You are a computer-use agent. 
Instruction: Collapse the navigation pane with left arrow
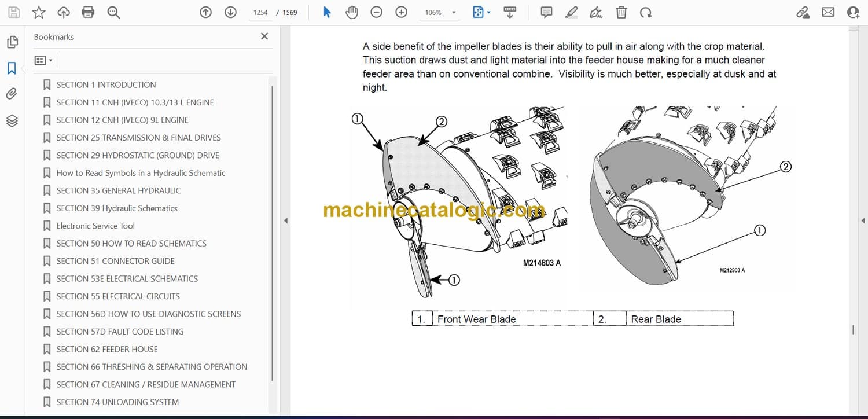285,220
